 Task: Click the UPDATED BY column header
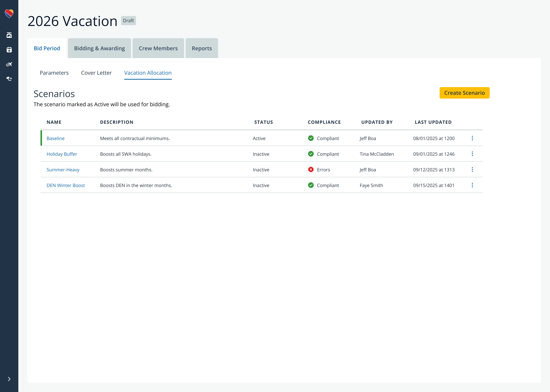(377, 122)
